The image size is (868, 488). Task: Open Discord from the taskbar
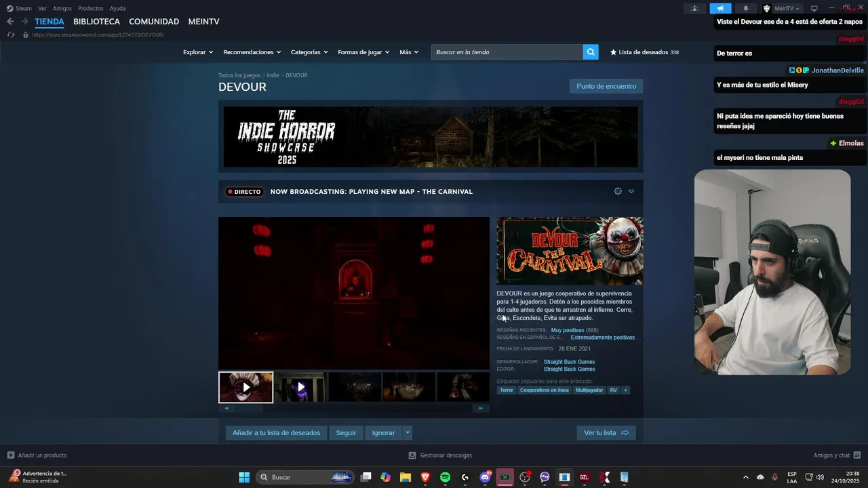(x=485, y=477)
